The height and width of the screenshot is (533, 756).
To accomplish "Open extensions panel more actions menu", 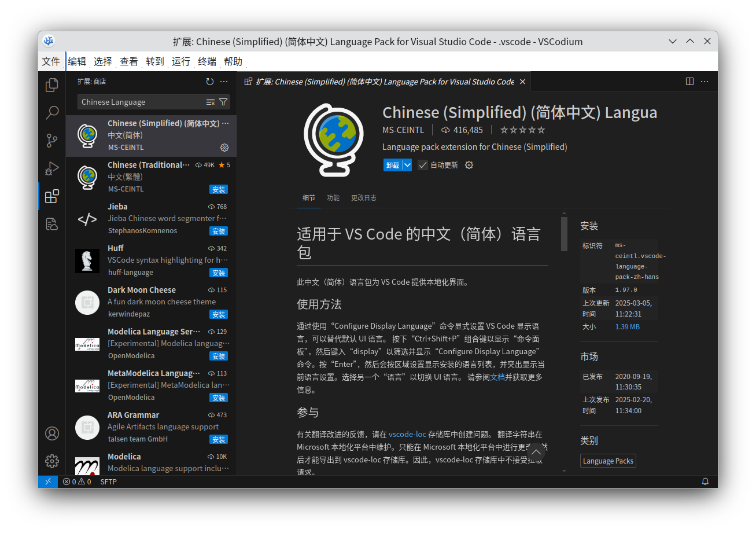I will [x=224, y=82].
